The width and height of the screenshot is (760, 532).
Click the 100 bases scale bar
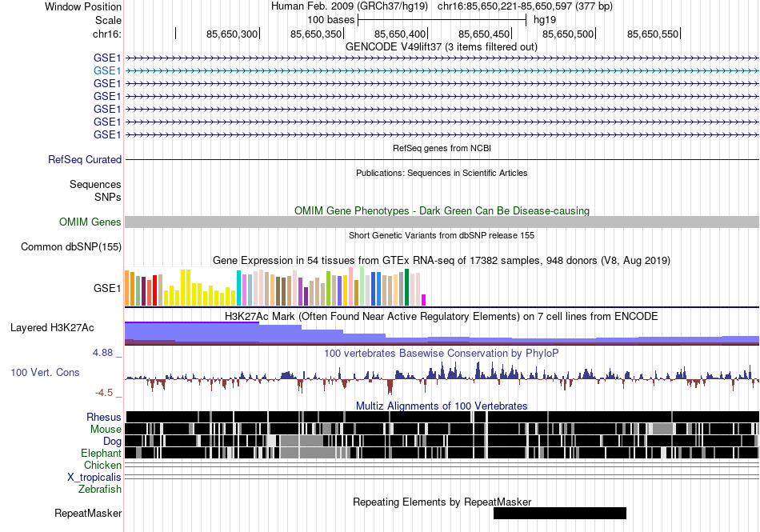point(442,20)
